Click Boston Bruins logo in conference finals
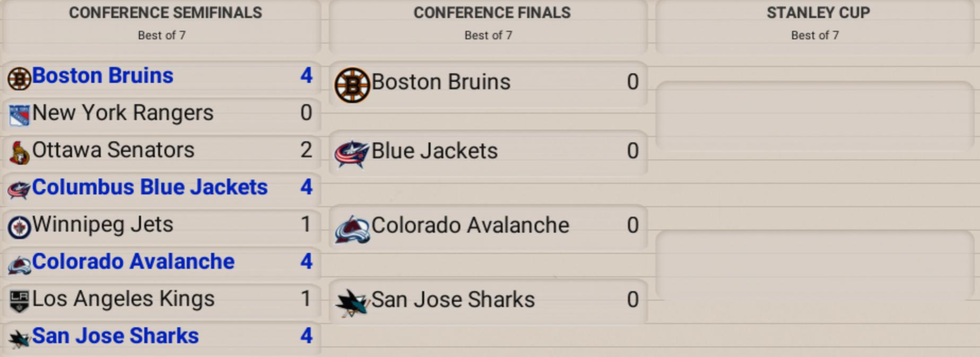This screenshot has width=980, height=357. pos(352,85)
